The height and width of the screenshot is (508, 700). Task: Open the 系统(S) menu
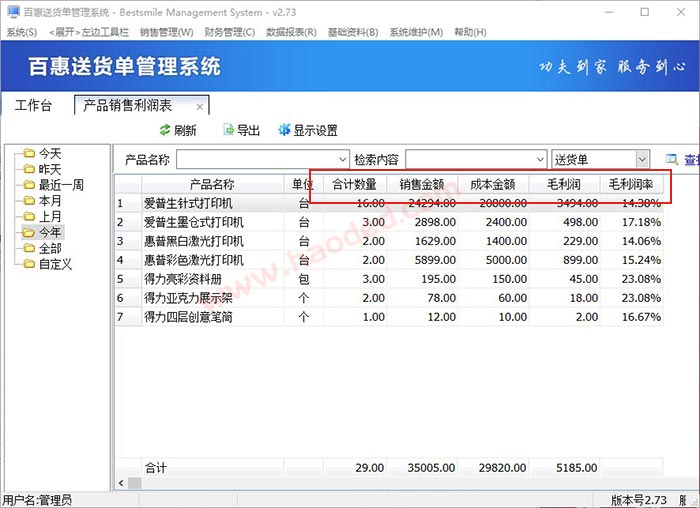point(22,32)
